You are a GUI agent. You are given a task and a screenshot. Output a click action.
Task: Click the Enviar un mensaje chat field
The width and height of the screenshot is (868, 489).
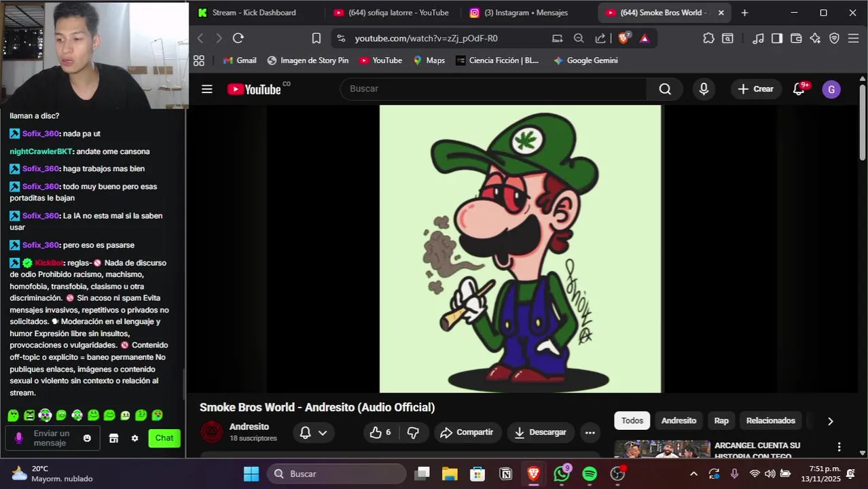click(52, 439)
